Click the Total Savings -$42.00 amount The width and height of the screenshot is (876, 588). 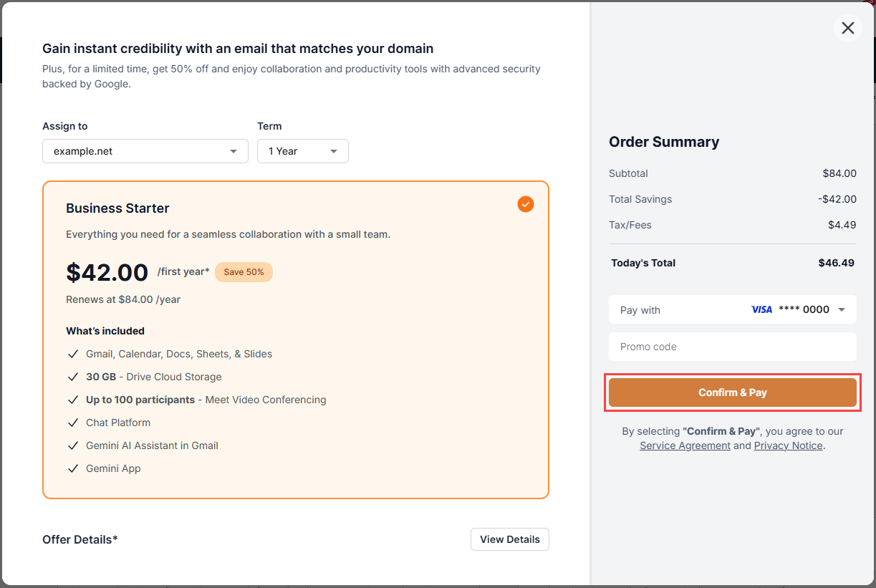837,199
